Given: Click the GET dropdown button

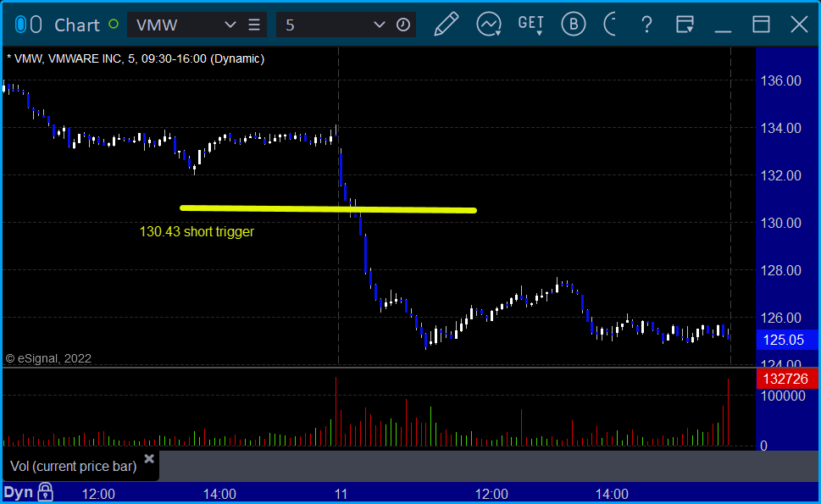Looking at the screenshot, I should (531, 25).
